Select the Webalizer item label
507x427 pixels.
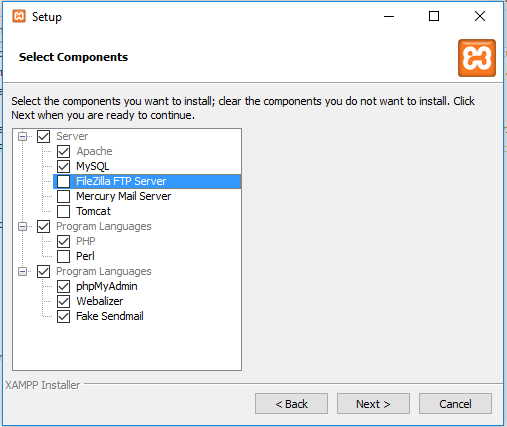click(100, 301)
